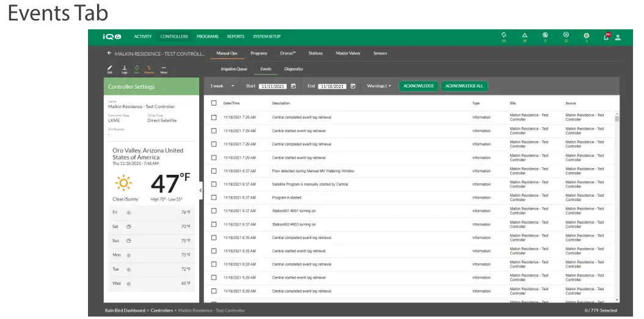Select all events with header checkbox

(214, 103)
